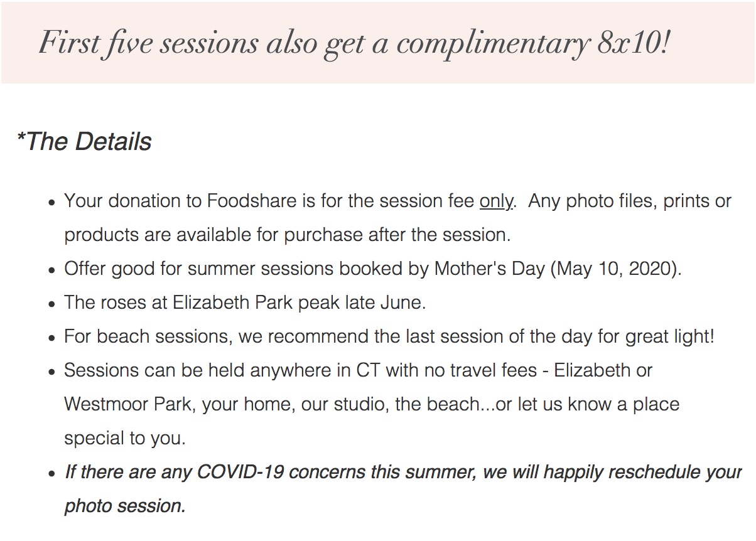Click the "Westmoor Park, your home" line
The height and width of the screenshot is (541, 756).
pyautogui.click(x=372, y=405)
